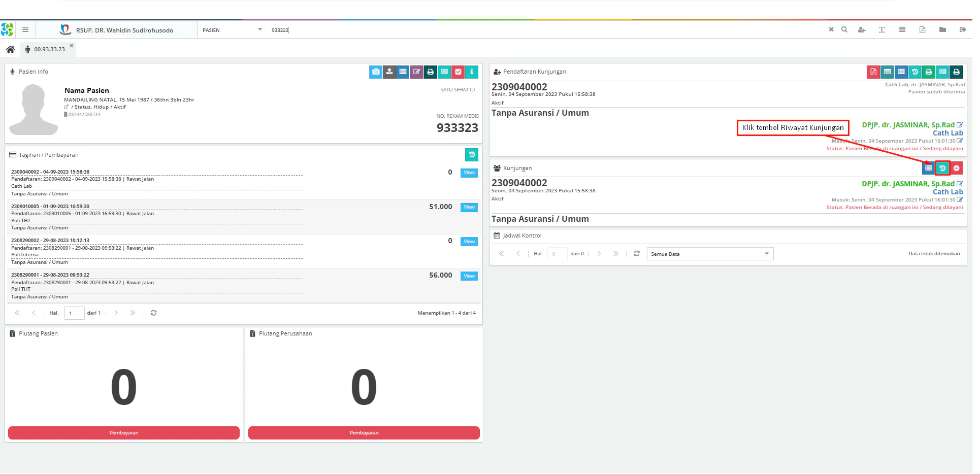This screenshot has height=474, width=980.
Task: Open the hamburger menu next to the logo
Action: coord(25,30)
